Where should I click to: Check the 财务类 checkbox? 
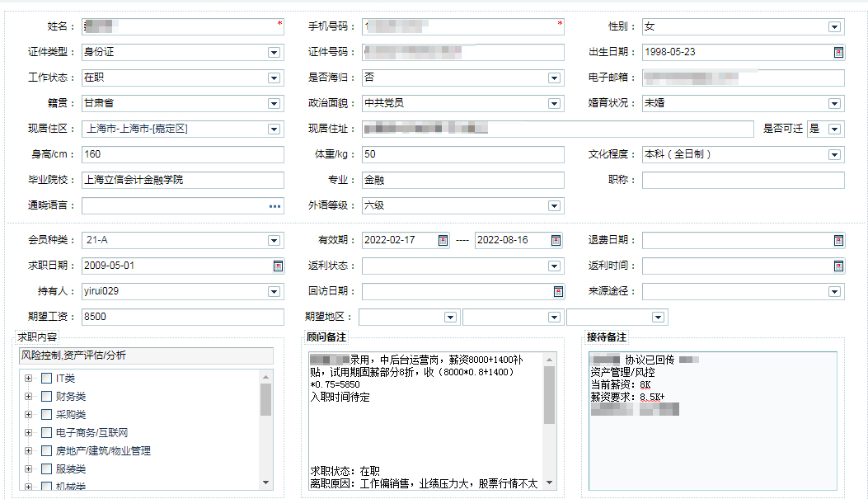(46, 397)
